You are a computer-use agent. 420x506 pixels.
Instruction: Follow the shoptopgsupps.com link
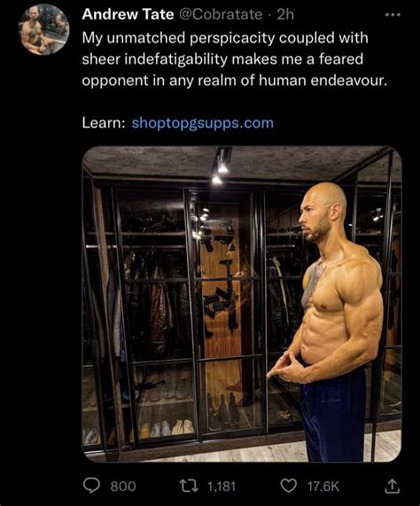(x=203, y=123)
